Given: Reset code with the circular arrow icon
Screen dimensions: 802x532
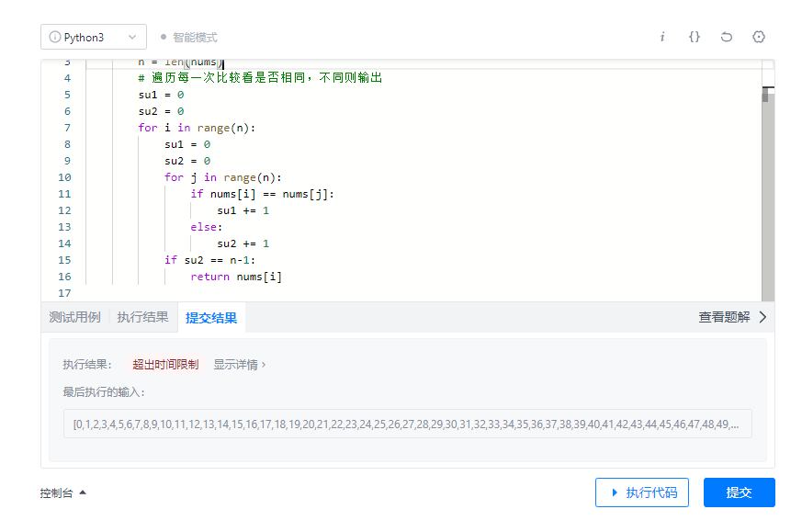Looking at the screenshot, I should click(x=727, y=37).
